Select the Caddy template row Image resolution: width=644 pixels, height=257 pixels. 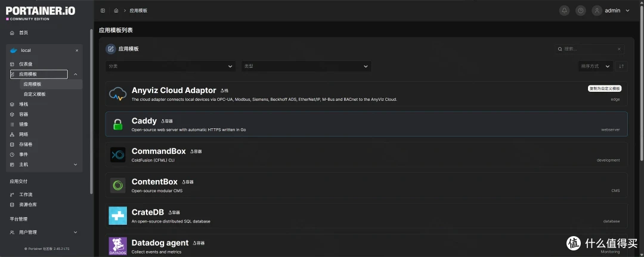pyautogui.click(x=366, y=124)
